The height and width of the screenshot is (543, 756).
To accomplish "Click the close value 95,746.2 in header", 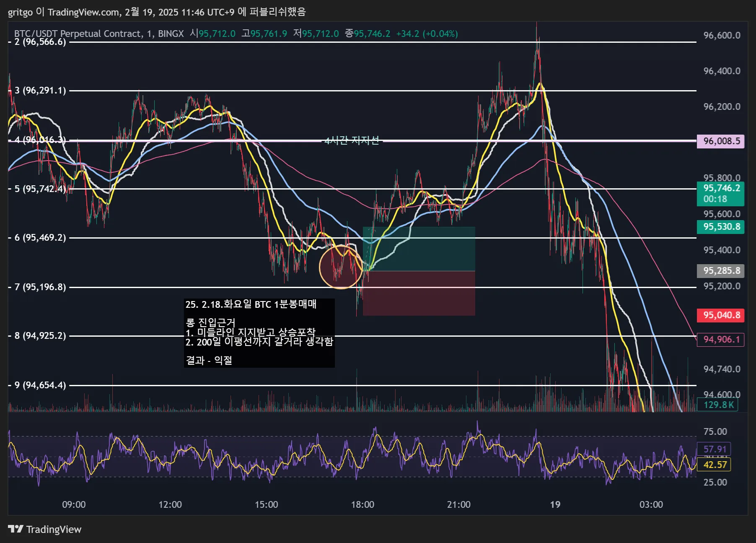I will tap(372, 34).
